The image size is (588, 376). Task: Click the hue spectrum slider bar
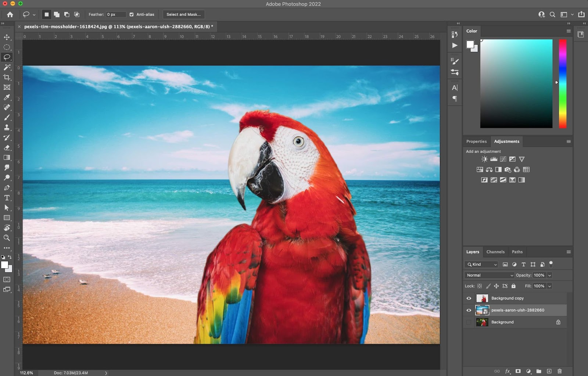(x=562, y=84)
